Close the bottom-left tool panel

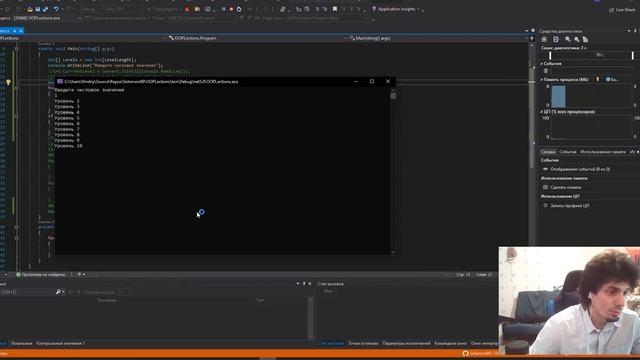pyautogui.click(x=309, y=284)
